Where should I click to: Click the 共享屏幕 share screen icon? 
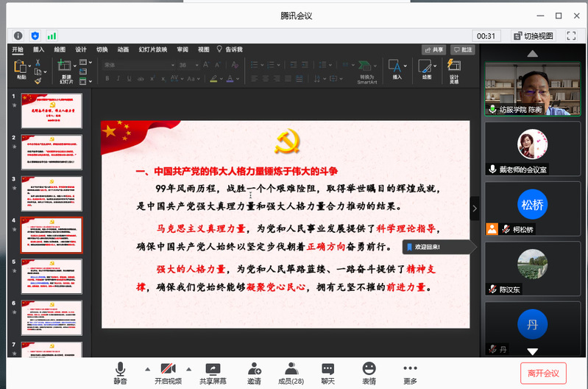point(213,372)
